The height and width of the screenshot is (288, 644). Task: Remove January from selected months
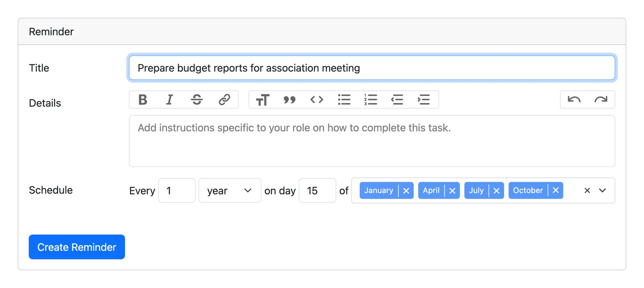tap(406, 191)
